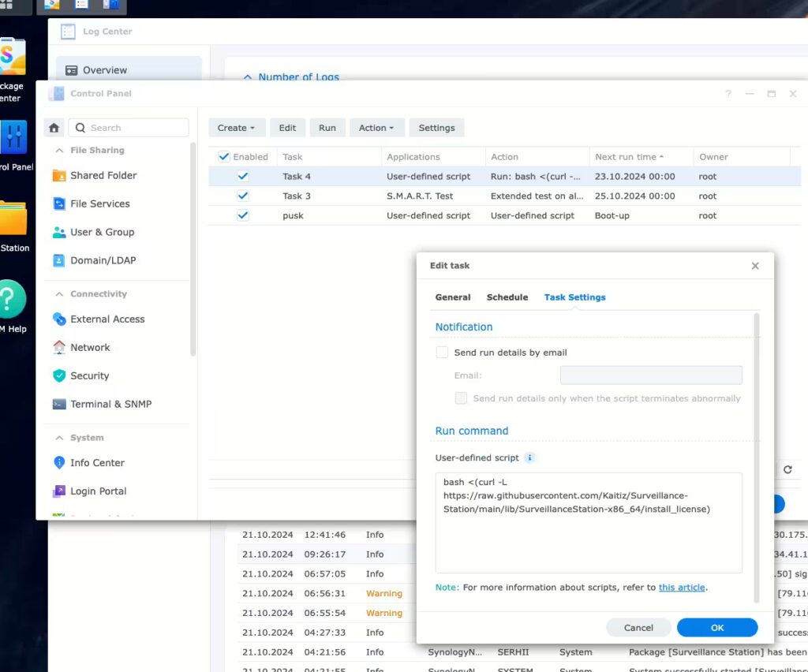Open main menu grid icon in taskbar
Screen dimensions: 808x672
click(x=6, y=4)
